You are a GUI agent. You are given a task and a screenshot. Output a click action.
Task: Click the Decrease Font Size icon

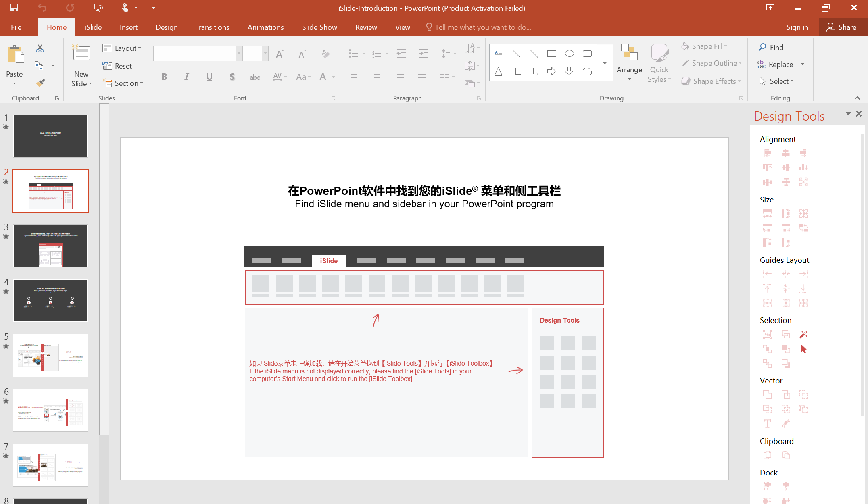302,54
